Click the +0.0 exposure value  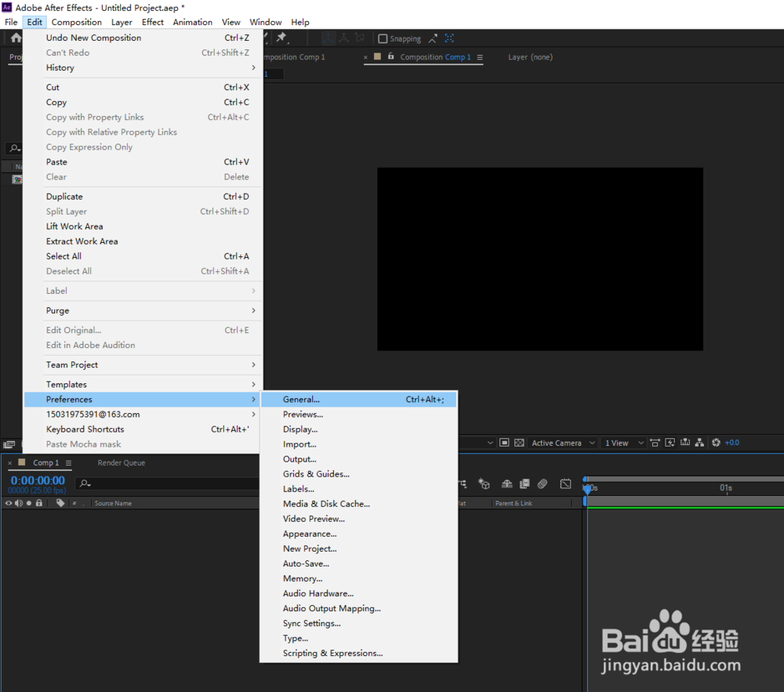(732, 443)
